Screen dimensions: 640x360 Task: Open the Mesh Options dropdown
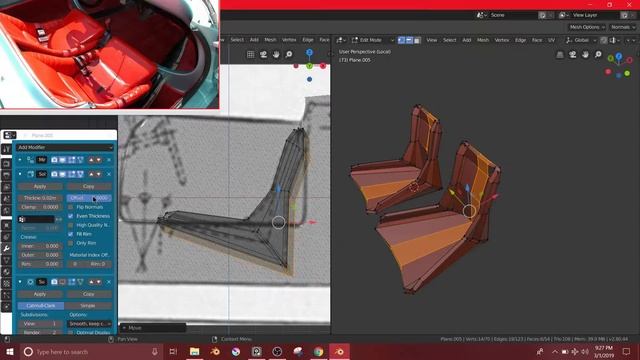pyautogui.click(x=587, y=27)
